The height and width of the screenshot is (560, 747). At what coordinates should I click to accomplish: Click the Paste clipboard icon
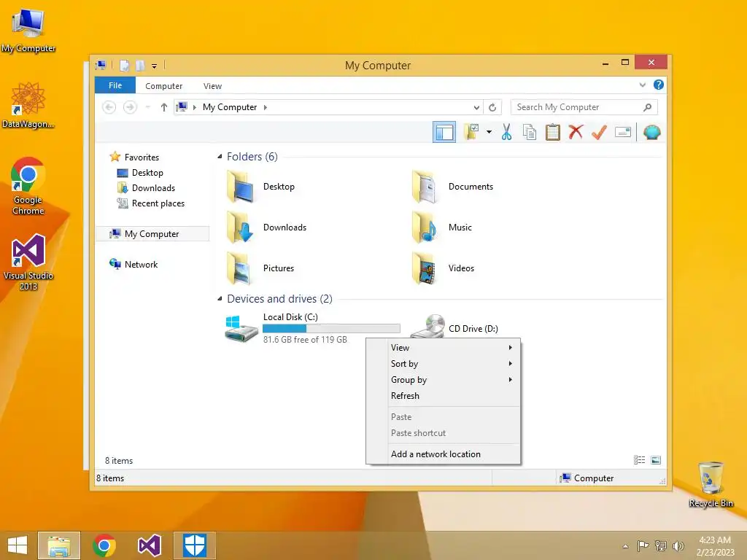pyautogui.click(x=553, y=133)
